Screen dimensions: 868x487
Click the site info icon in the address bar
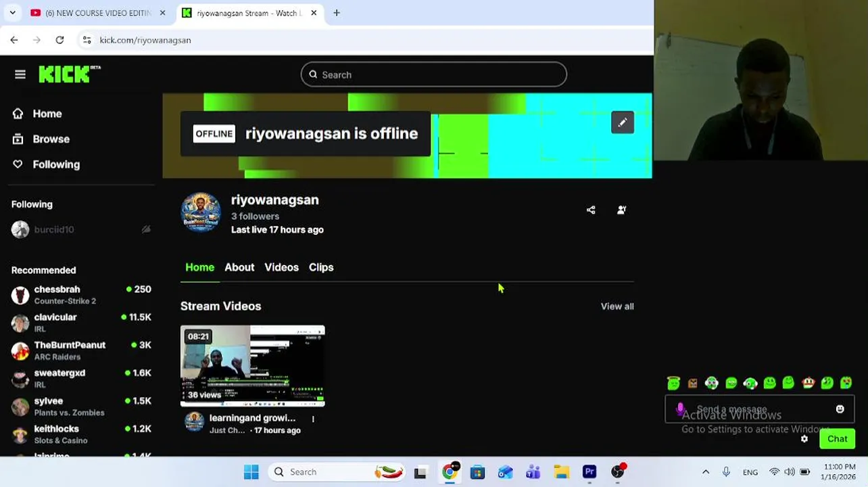pos(87,40)
